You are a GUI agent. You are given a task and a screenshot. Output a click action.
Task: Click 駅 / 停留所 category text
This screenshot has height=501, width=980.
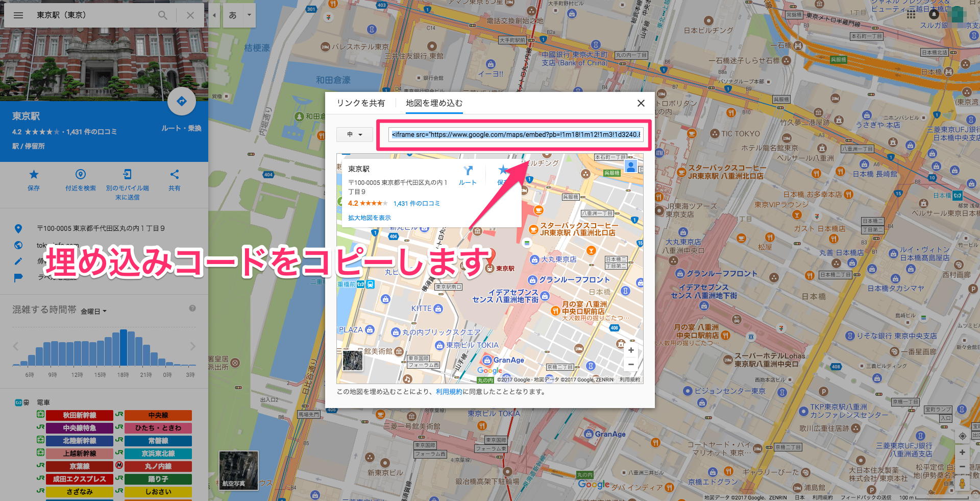[29, 146]
